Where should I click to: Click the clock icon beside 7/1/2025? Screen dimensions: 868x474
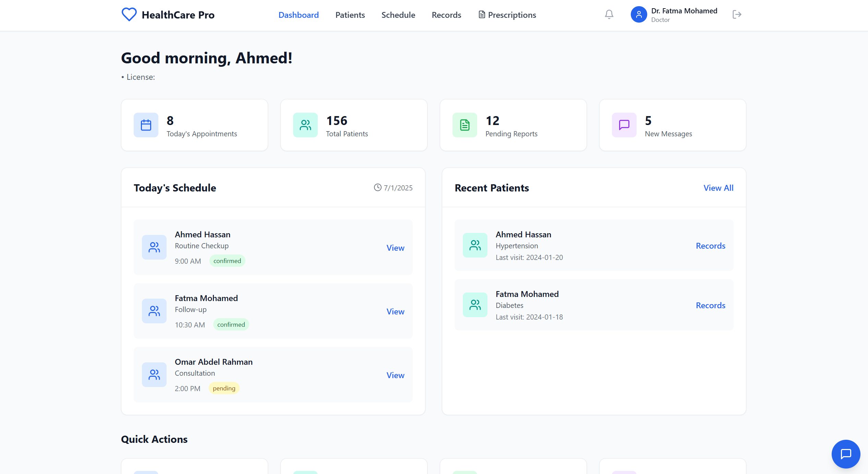(x=377, y=187)
